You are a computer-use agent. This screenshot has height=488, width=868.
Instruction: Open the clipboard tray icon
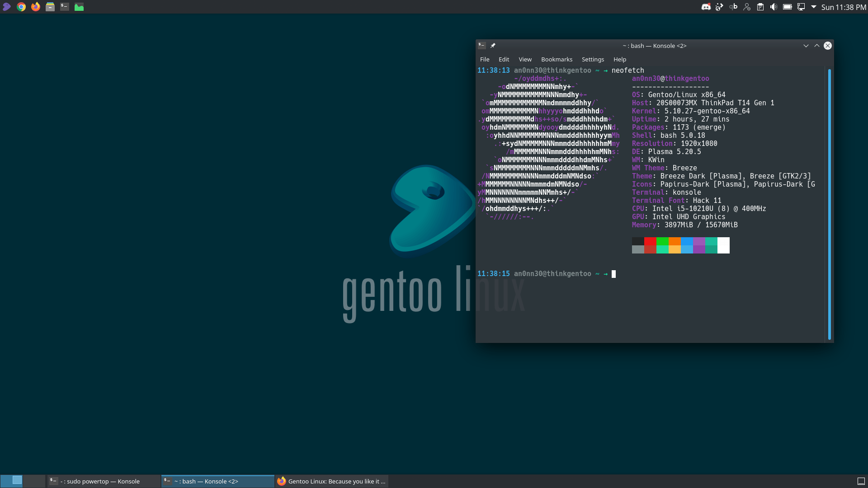click(760, 7)
